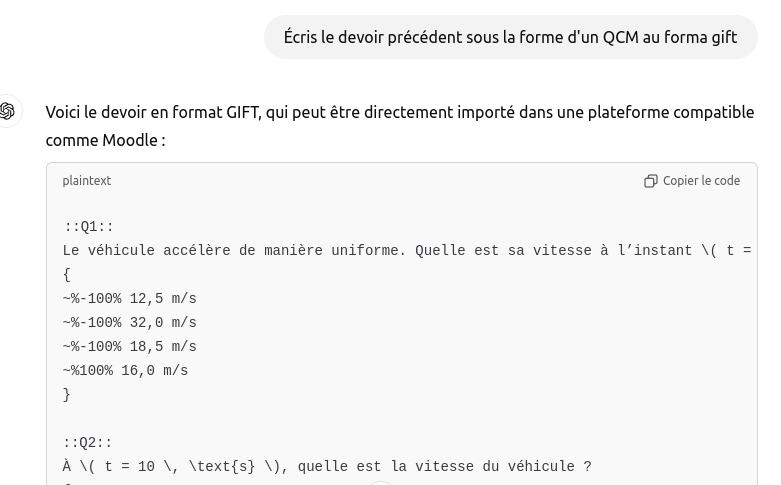
Task: Click the scroll-to-bottom circle at bottom edge
Action: [x=381, y=483]
